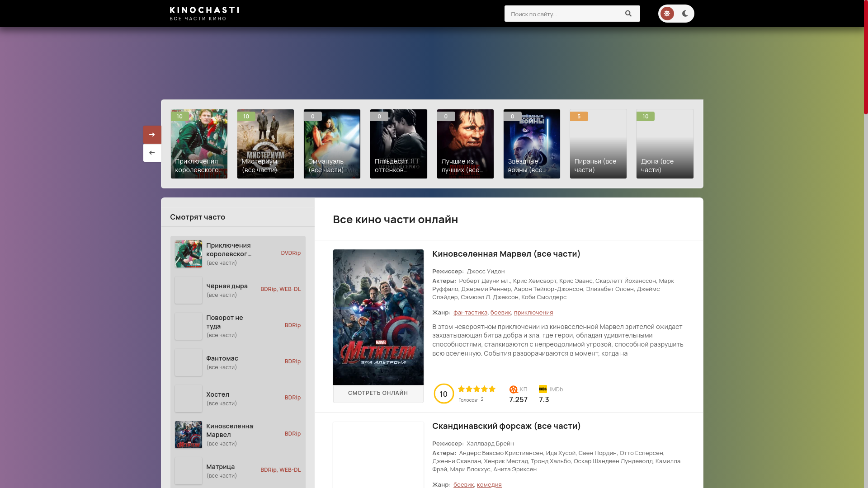Open Звёздные войны carousel poster
Image resolution: width=868 pixels, height=488 pixels.
[x=532, y=144]
